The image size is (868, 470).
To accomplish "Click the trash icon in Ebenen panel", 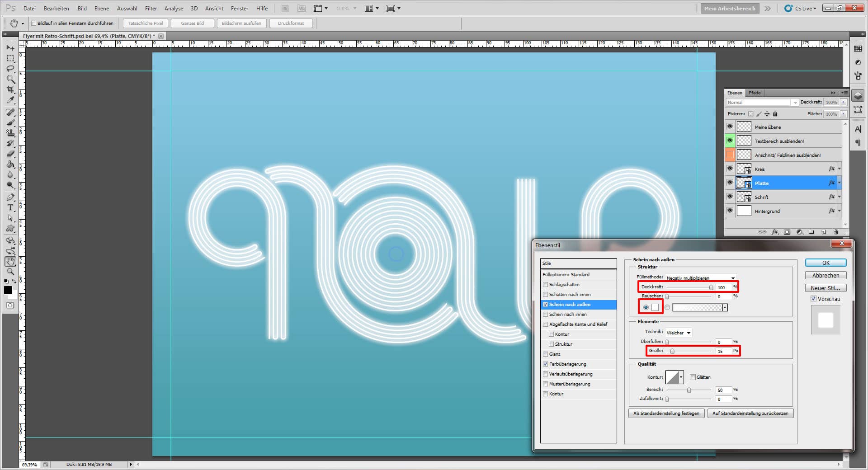I will pos(835,232).
